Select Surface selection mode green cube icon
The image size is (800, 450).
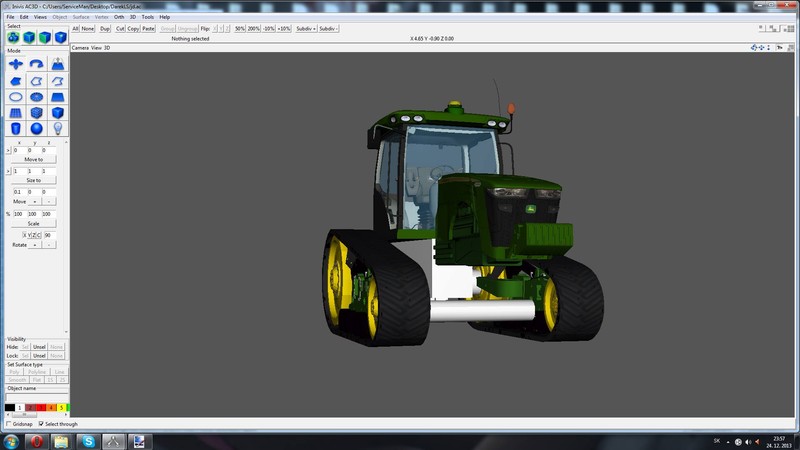point(45,37)
